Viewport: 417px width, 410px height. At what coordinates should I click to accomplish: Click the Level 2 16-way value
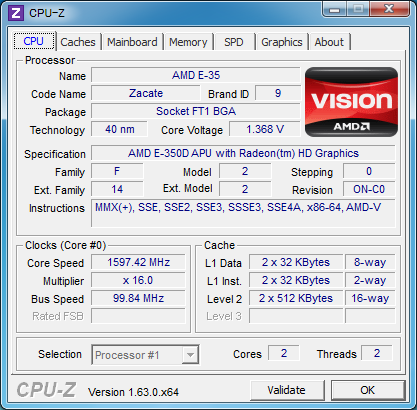(x=370, y=298)
